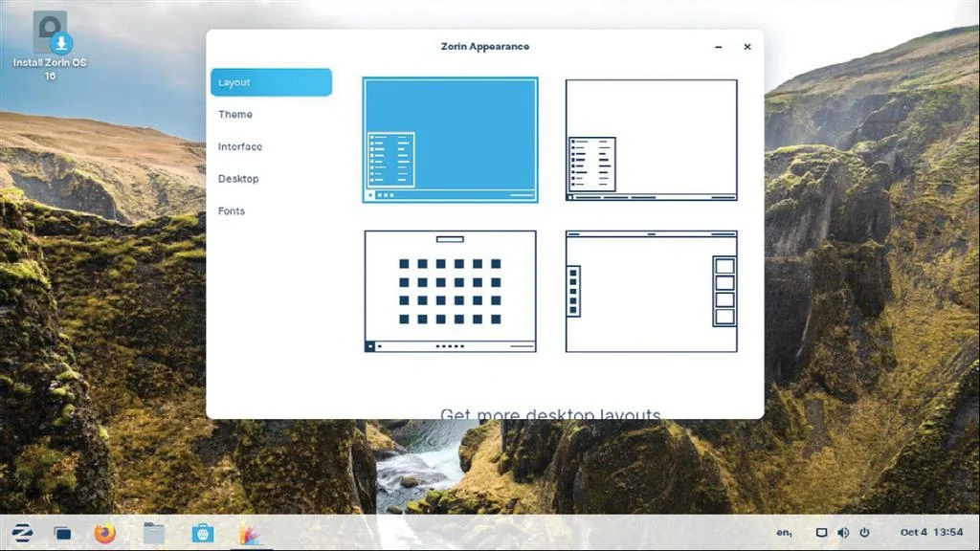
Task: Open the en keyboard language indicator
Action: tap(785, 533)
